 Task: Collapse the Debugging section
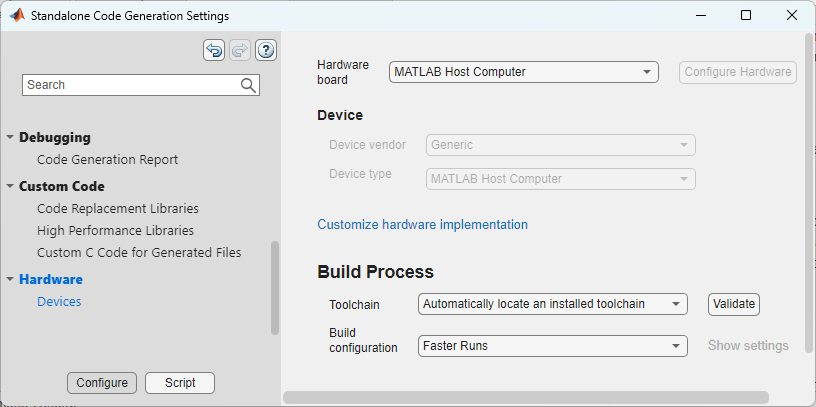(10, 138)
